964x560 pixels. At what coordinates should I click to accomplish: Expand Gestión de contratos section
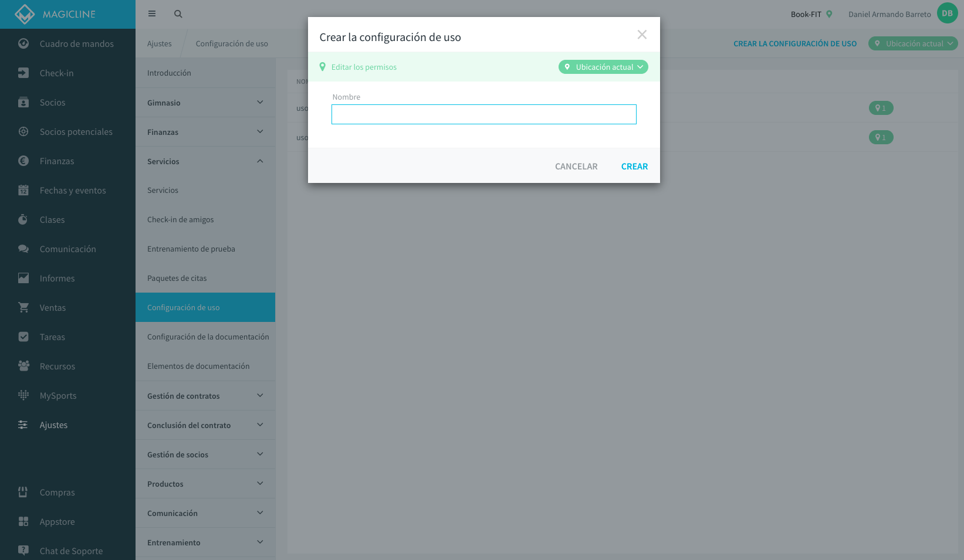(x=205, y=396)
